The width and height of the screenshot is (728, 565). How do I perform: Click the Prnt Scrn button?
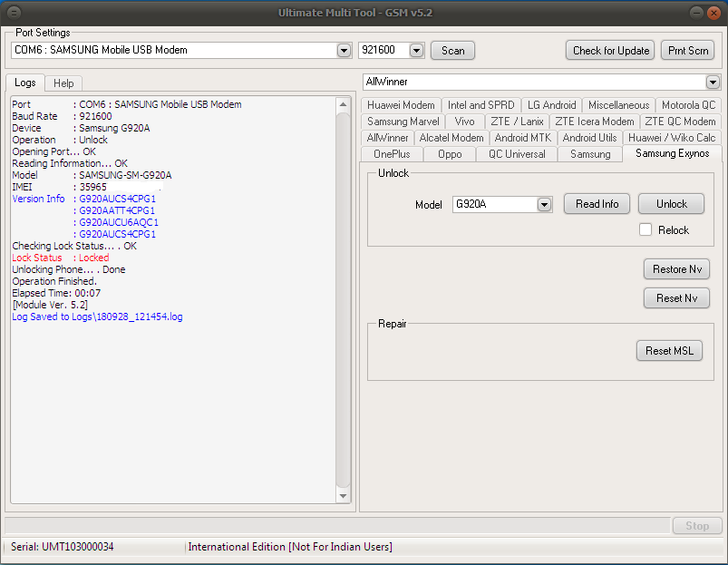(687, 51)
